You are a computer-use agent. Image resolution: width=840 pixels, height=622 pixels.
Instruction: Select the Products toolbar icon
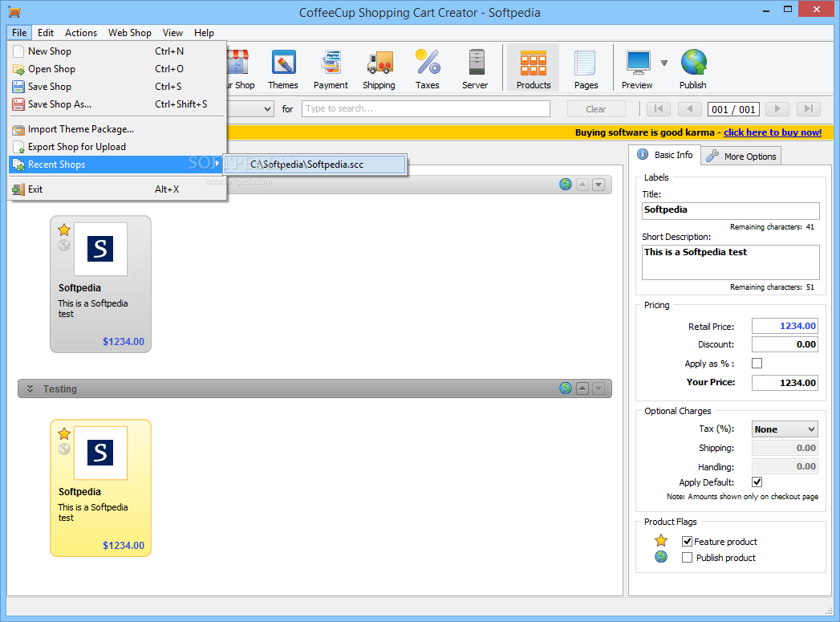(533, 68)
